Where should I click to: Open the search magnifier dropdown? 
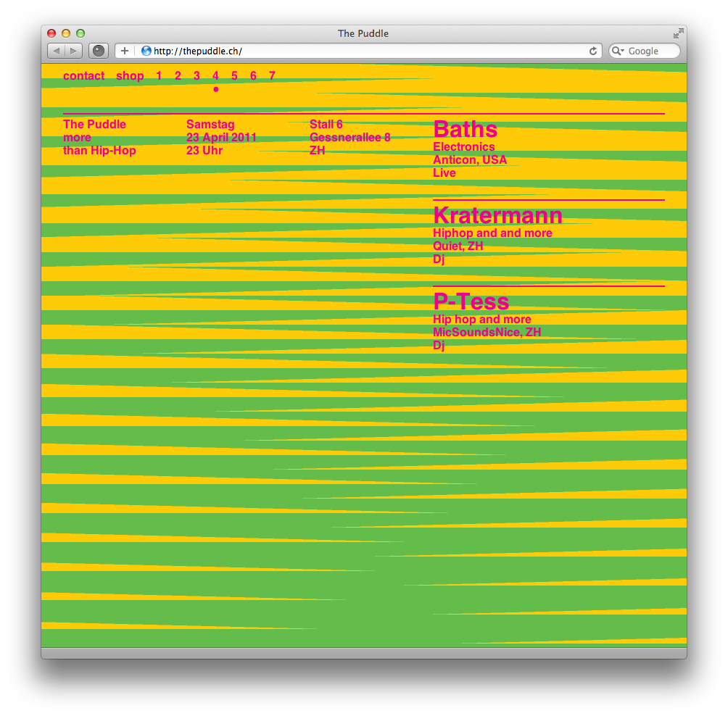(619, 51)
